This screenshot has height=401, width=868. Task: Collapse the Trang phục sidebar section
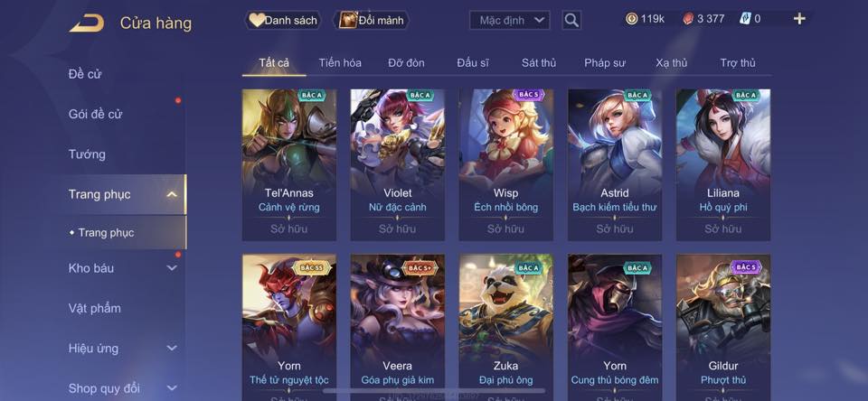(x=172, y=194)
